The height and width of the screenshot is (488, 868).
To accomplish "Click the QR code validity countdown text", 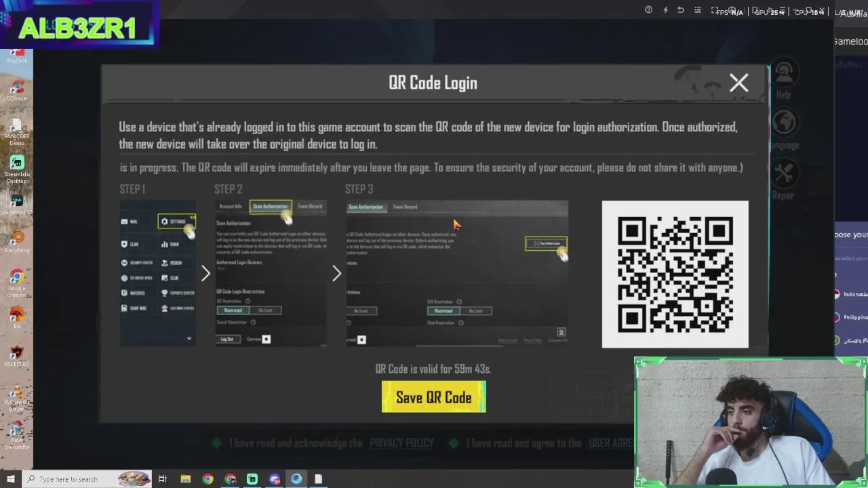I will point(433,369).
